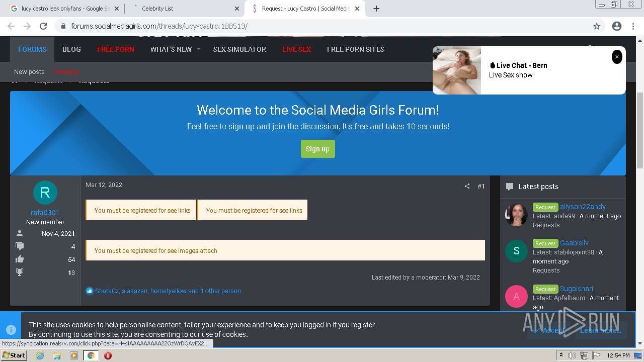The image size is (644, 362).
Task: Click the taskbar clock 12:54 PM
Action: [618, 355]
